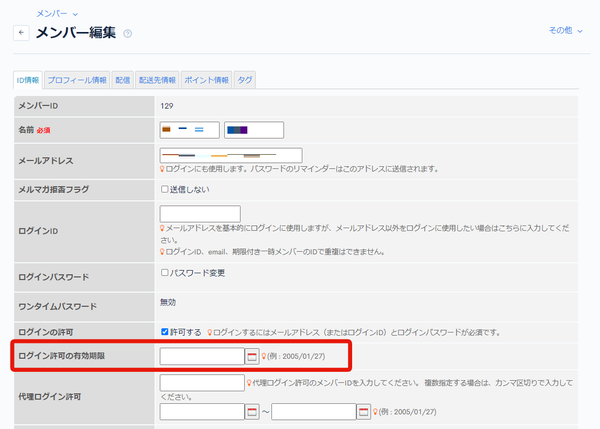The image size is (600, 429).
Task: Click the 無効 one-time password value
Action: point(168,302)
